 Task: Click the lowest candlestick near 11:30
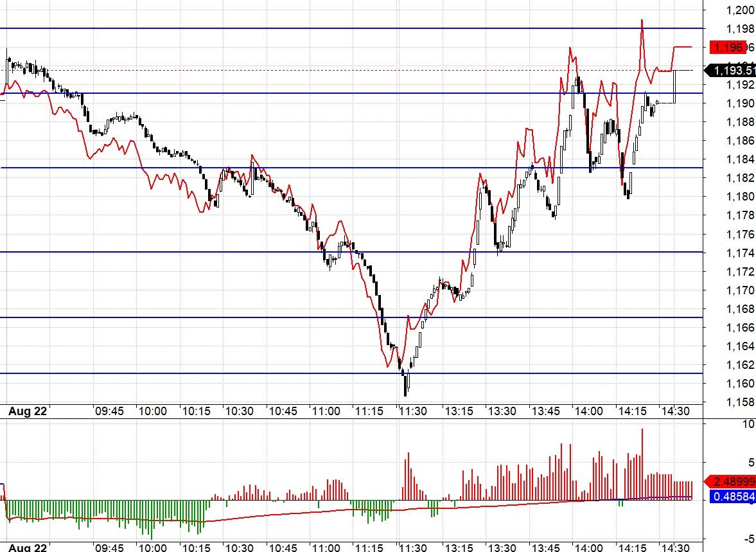pyautogui.click(x=405, y=384)
